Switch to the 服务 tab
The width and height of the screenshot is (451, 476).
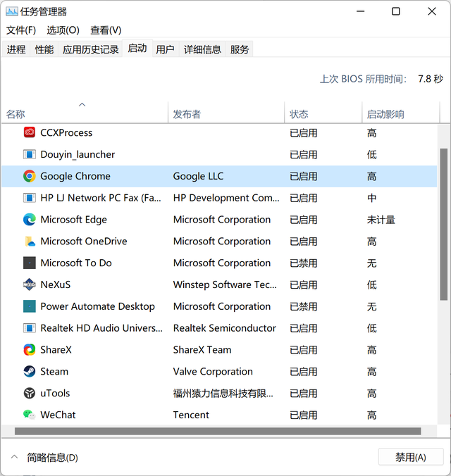pos(240,49)
